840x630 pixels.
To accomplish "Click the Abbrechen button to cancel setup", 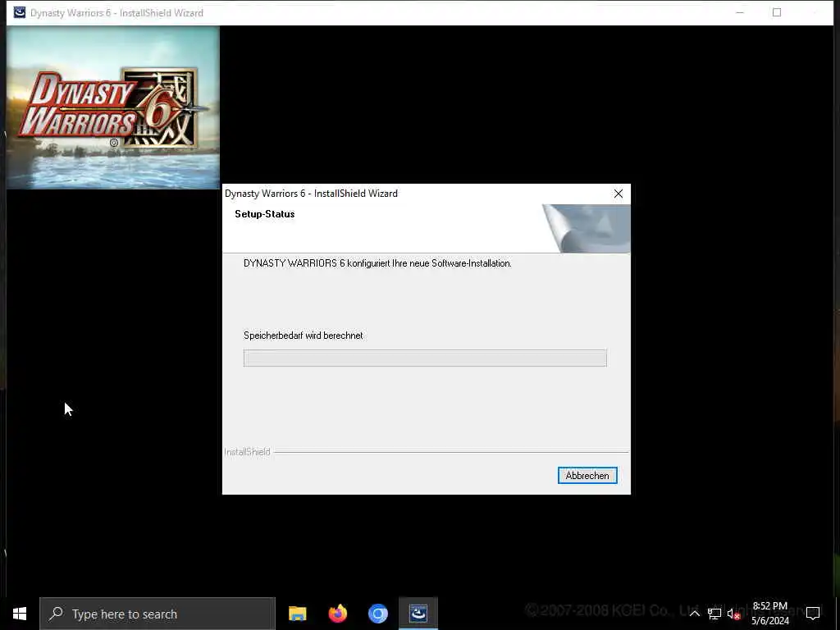I will pyautogui.click(x=587, y=475).
